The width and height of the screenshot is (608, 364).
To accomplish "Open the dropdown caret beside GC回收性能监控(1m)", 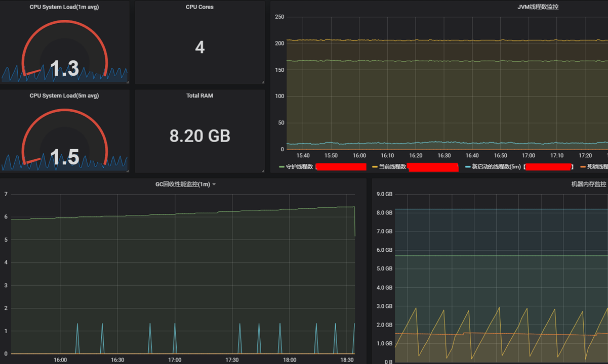I will pos(214,185).
